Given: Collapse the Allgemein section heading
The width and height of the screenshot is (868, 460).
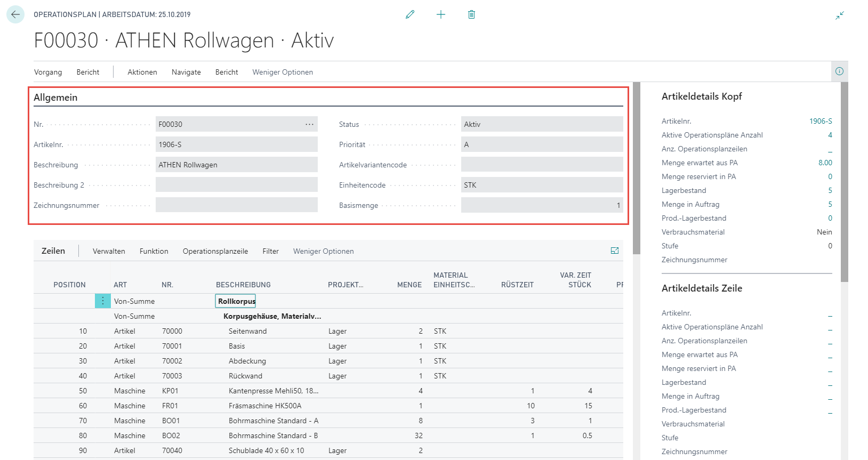Looking at the screenshot, I should tap(55, 98).
